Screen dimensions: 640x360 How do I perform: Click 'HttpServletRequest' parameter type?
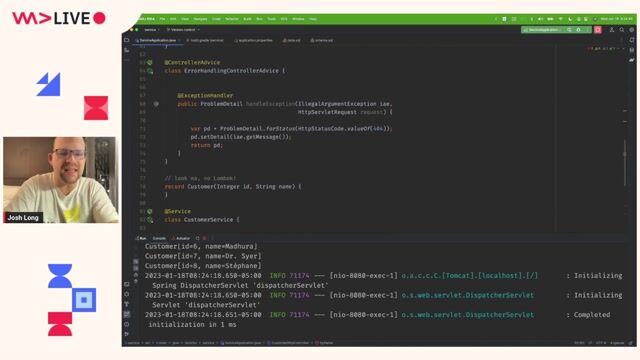327,112
